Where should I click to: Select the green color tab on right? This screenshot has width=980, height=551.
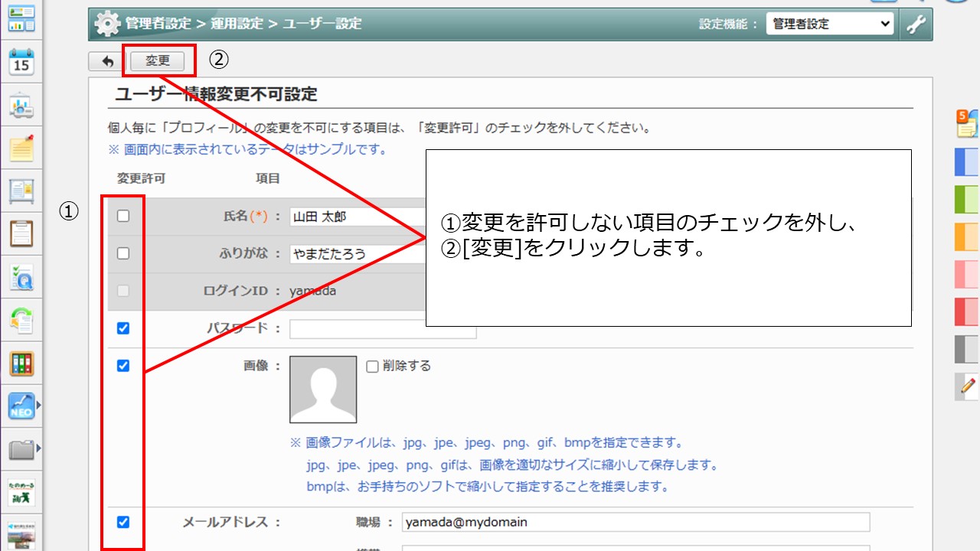point(967,199)
